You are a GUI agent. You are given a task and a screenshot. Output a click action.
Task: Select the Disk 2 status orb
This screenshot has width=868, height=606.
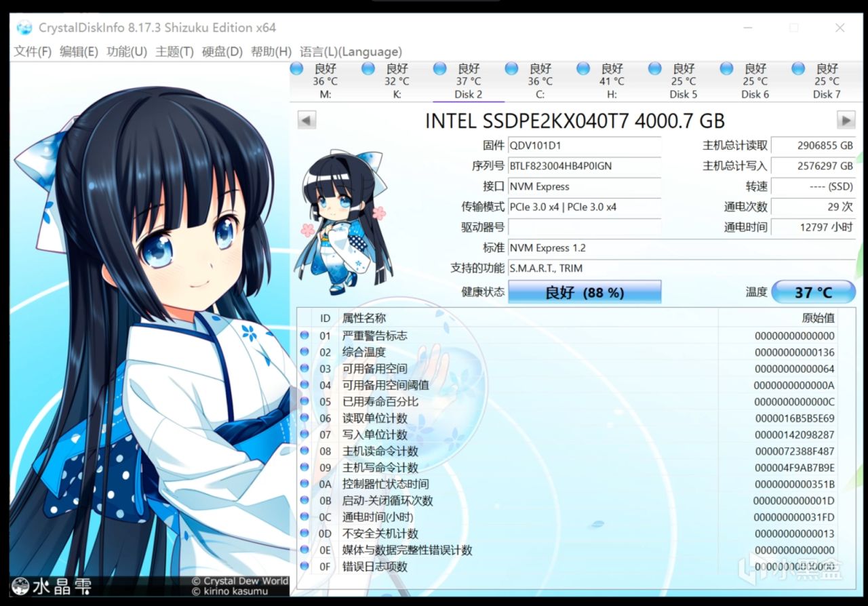(439, 68)
